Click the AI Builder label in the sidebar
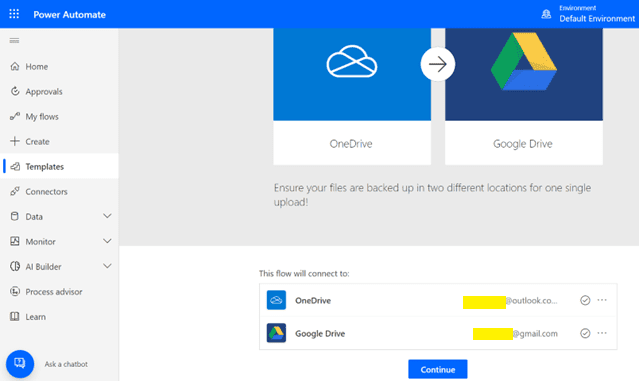 (43, 267)
